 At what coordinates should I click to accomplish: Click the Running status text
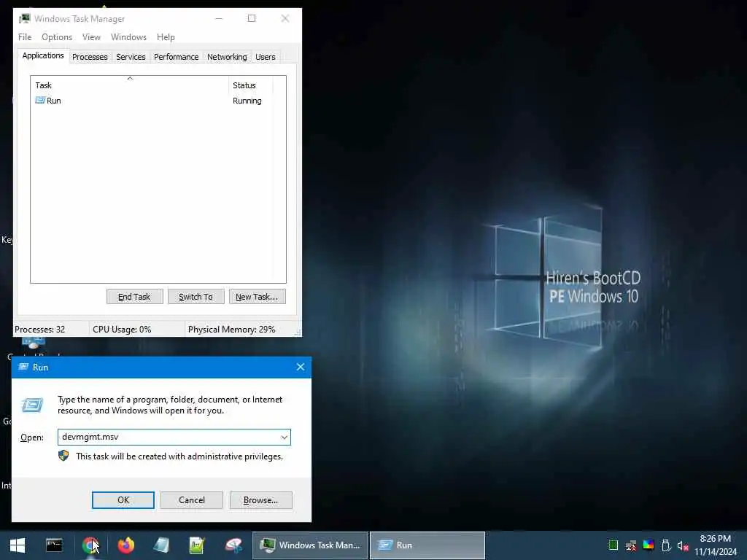[247, 101]
